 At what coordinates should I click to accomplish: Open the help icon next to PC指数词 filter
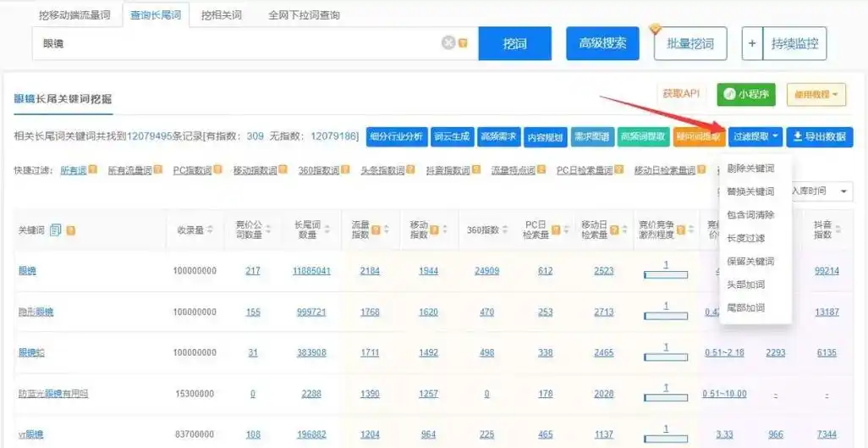217,169
